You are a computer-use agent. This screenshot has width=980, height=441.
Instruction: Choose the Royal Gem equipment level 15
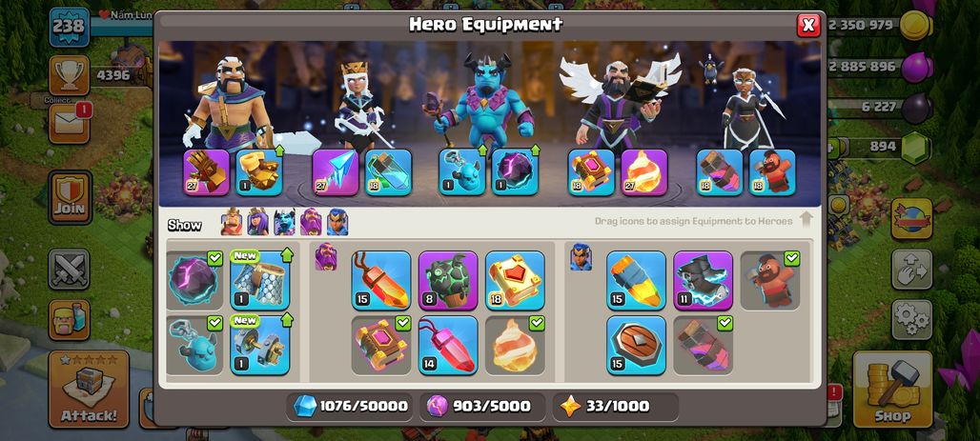(636, 280)
